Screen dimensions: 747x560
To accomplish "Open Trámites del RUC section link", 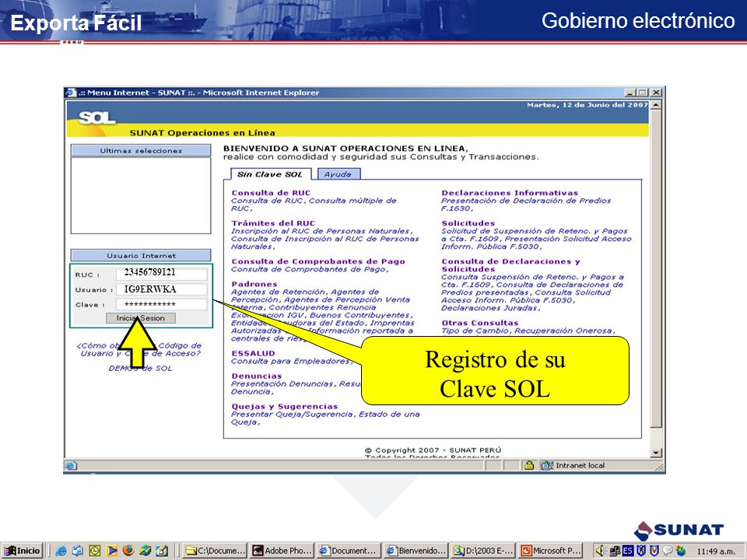I will 273,223.
